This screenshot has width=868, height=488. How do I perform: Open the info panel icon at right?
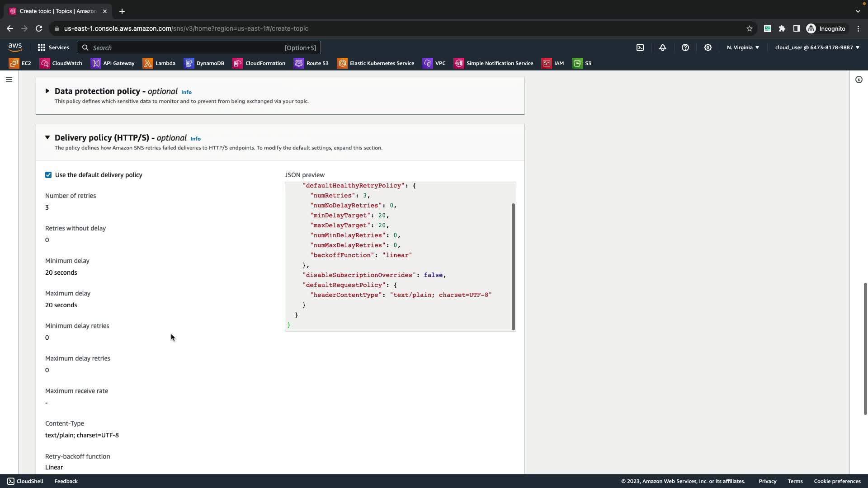(x=859, y=80)
